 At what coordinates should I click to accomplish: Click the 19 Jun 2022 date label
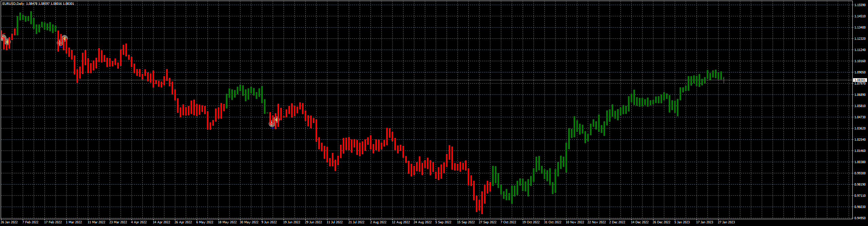[x=292, y=222]
